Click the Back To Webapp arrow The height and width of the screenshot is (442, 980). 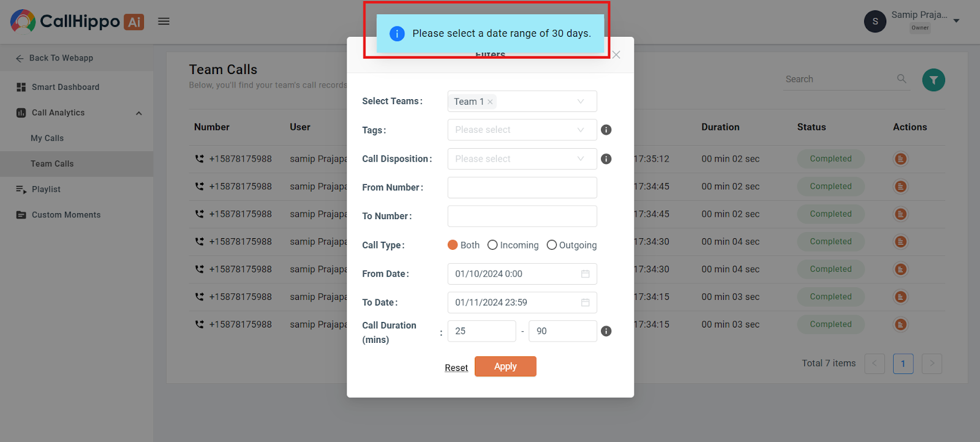[20, 58]
